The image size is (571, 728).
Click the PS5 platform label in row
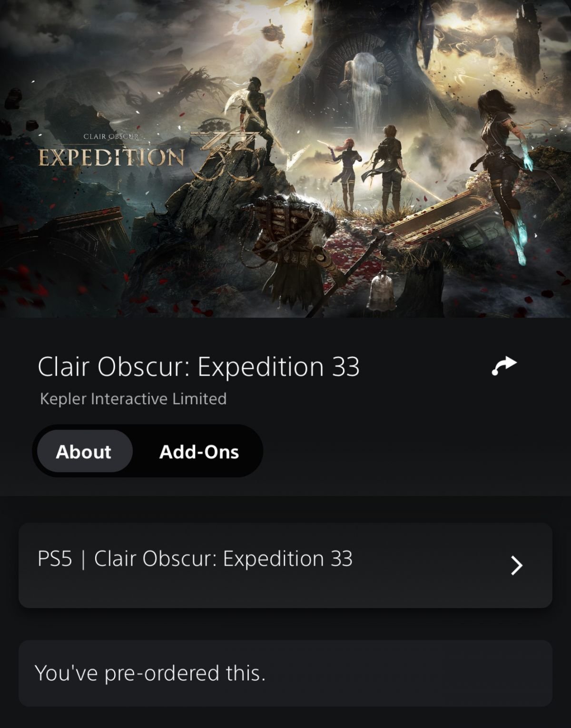(x=55, y=558)
